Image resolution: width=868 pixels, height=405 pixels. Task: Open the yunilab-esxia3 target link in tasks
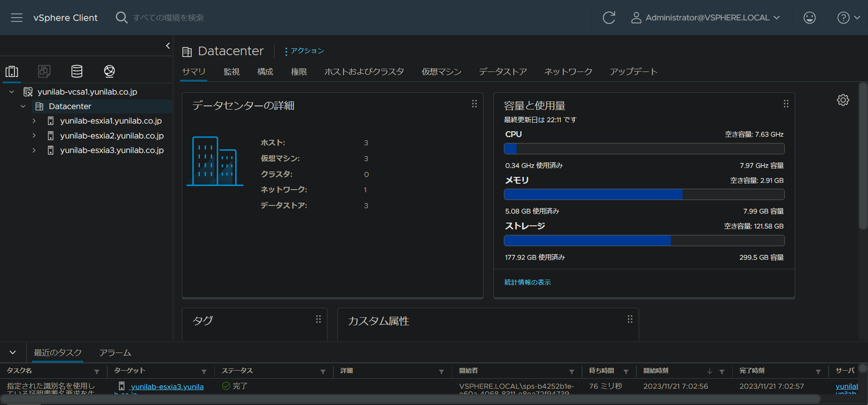click(167, 386)
